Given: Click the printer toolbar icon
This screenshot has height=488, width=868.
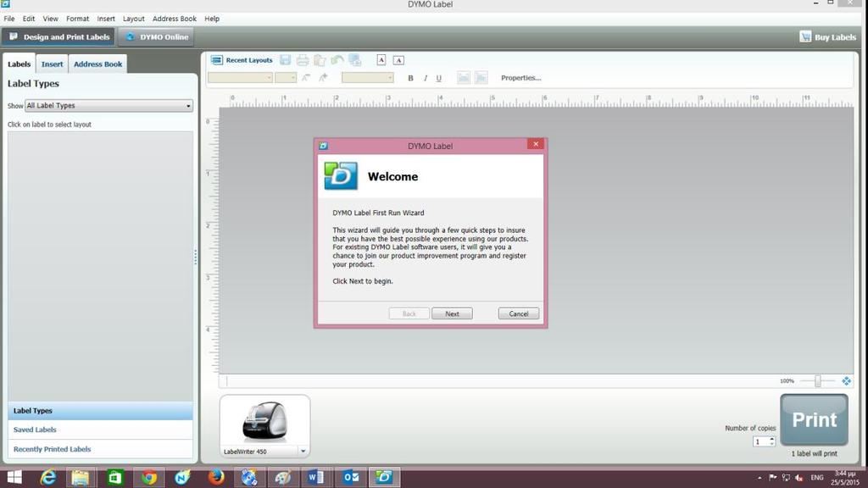Looking at the screenshot, I should pyautogui.click(x=303, y=60).
